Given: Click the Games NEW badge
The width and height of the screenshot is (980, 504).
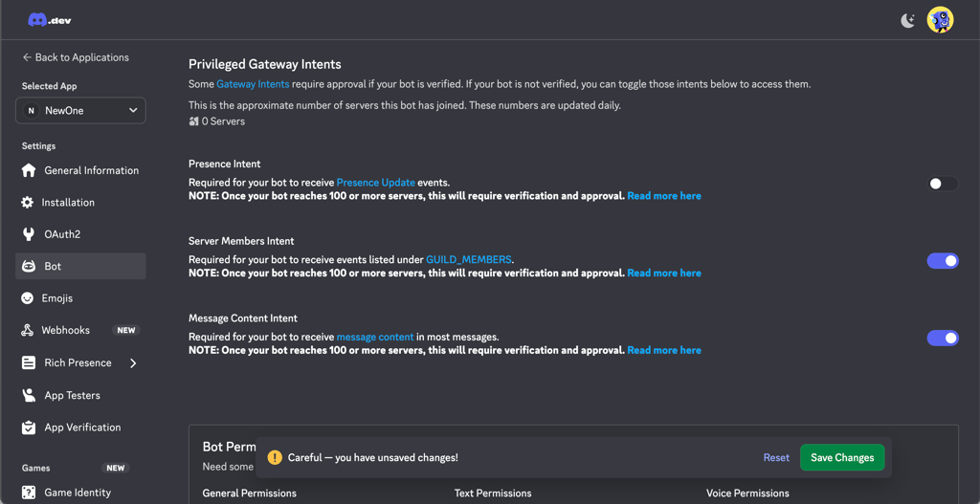Looking at the screenshot, I should pos(115,468).
